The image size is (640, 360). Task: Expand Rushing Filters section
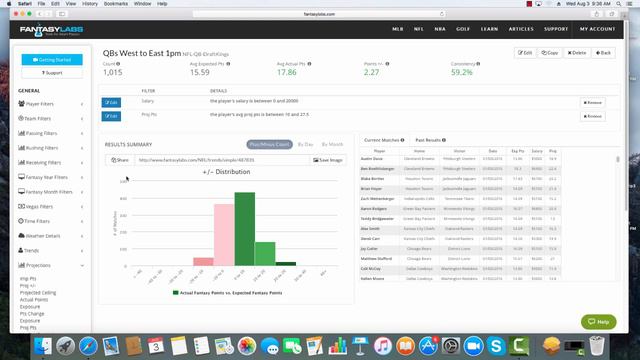point(51,148)
